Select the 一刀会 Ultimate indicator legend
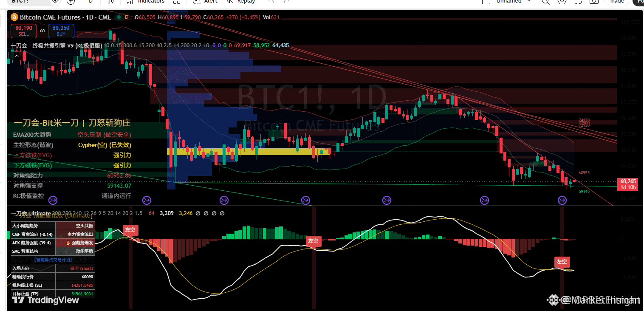The width and height of the screenshot is (644, 311). click(x=31, y=213)
